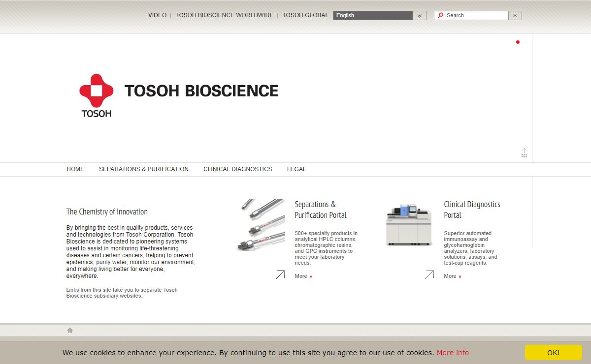Expand the language selector chevron button
The width and height of the screenshot is (591, 364).
click(420, 16)
